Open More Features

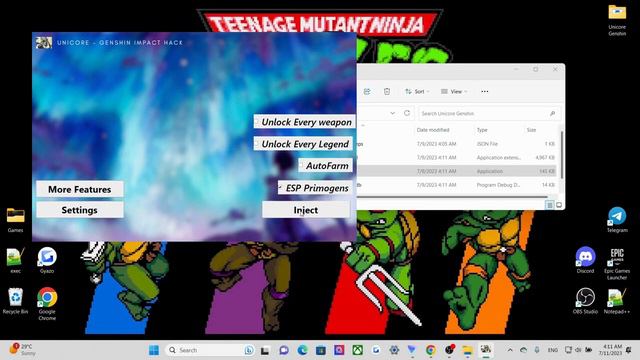point(80,189)
